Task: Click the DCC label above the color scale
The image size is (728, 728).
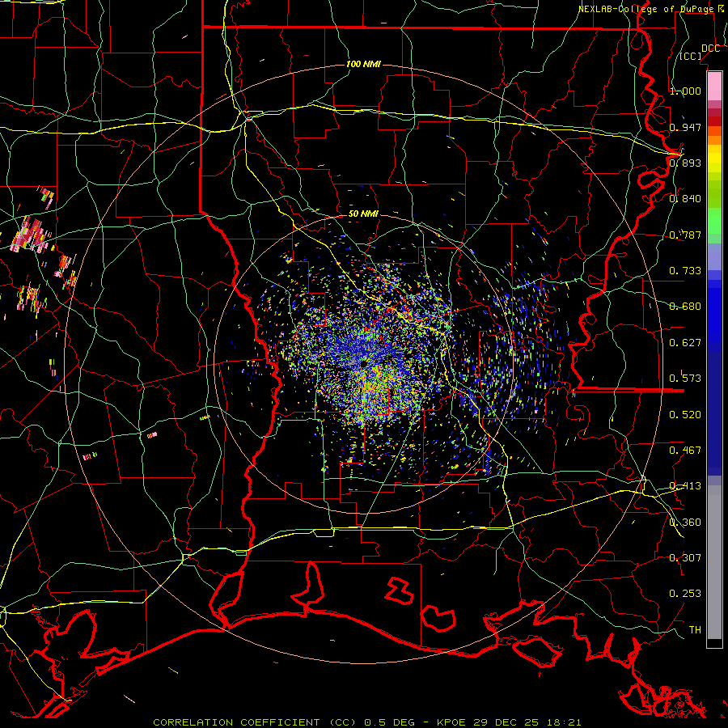Action: [x=710, y=49]
